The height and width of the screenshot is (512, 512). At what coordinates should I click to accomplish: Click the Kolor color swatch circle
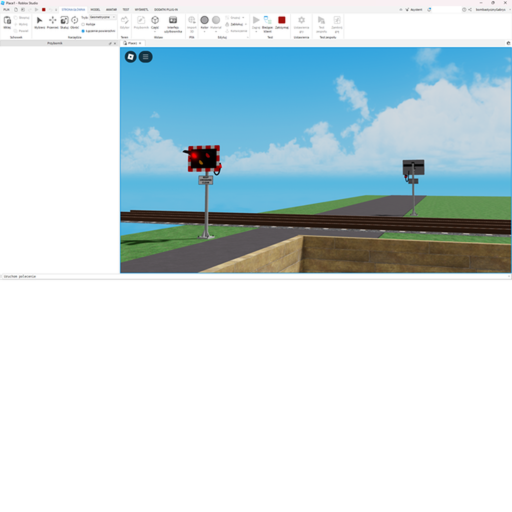(x=204, y=20)
